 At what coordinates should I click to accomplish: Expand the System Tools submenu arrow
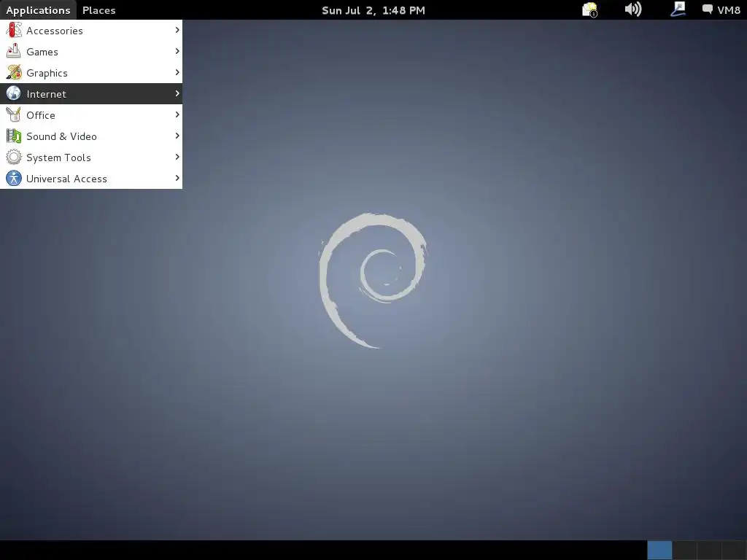coord(177,157)
